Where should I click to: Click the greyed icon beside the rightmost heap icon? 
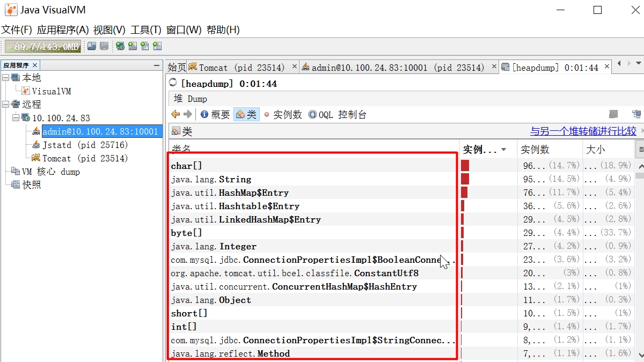614,114
